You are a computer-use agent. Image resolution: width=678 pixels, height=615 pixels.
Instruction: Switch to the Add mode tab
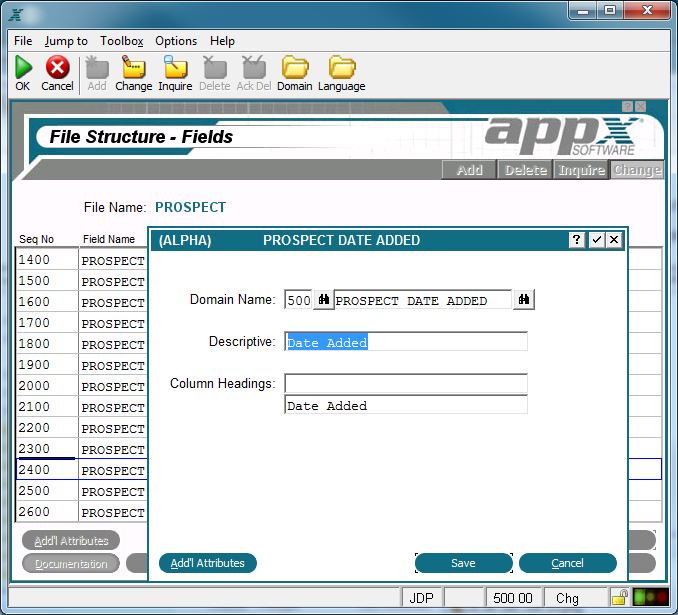tap(469, 170)
